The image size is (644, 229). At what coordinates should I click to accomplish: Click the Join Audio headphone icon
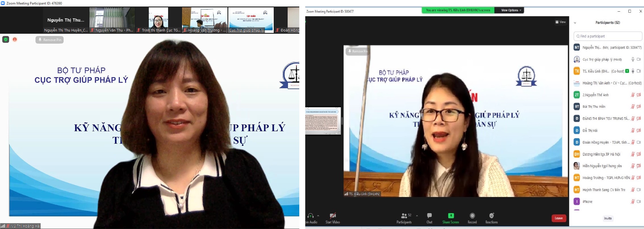coord(310,216)
